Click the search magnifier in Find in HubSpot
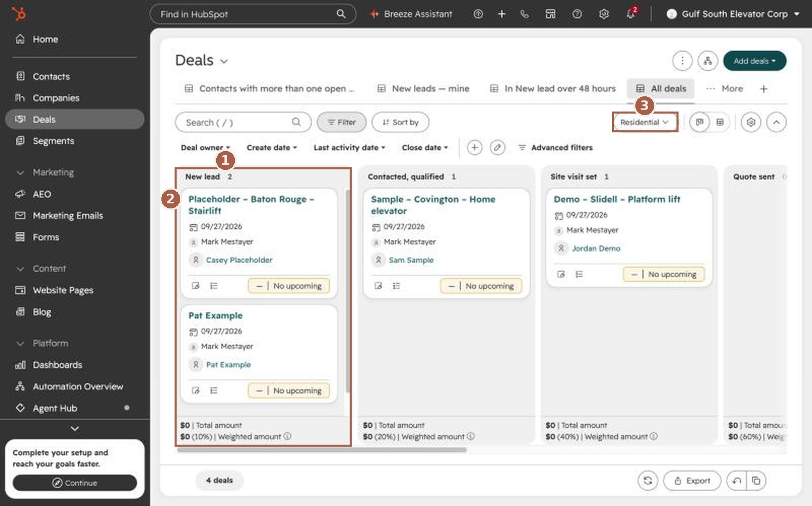This screenshot has width=812, height=506. tap(341, 14)
